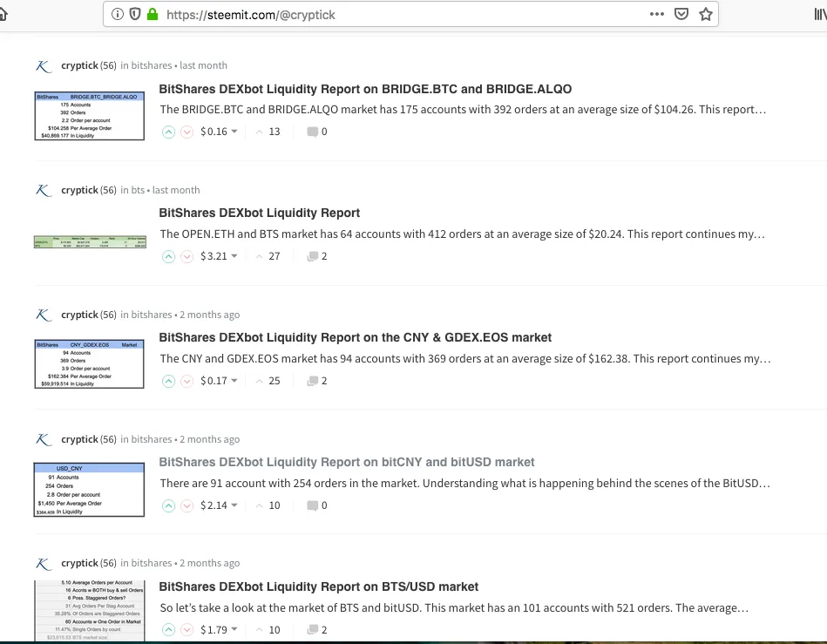Viewport: 827px width, 644px height.
Task: Open cryptick avatar on the bts post
Action: point(44,190)
